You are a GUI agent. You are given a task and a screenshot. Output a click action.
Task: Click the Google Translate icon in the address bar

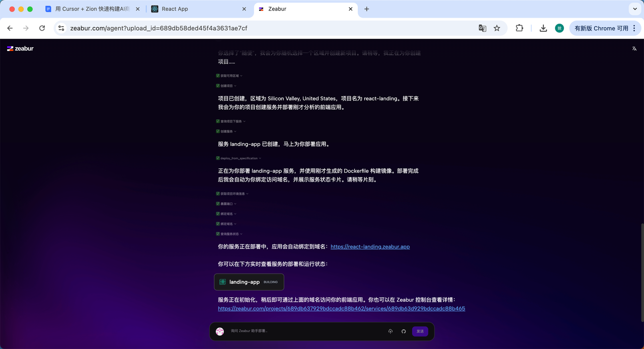pyautogui.click(x=482, y=28)
